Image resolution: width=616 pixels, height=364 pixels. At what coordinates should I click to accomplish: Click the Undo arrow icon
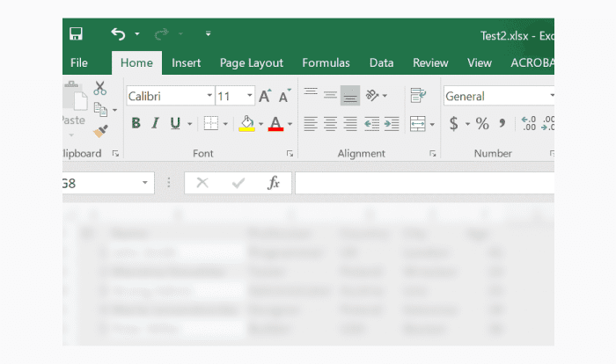[119, 34]
